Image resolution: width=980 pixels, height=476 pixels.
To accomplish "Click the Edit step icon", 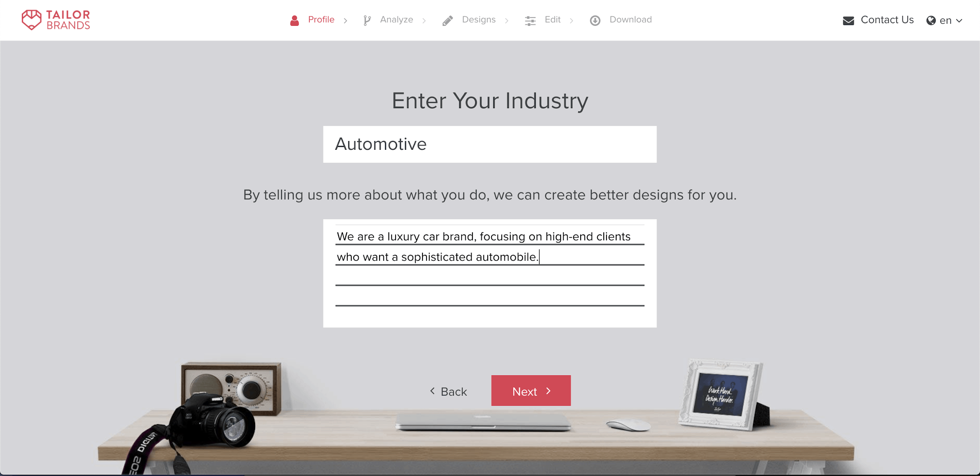I will [530, 20].
